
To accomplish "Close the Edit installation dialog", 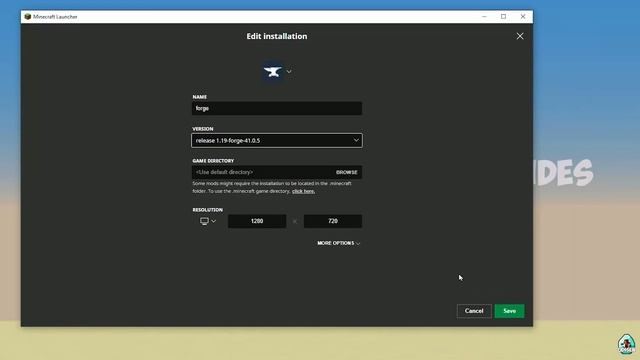I will point(520,36).
